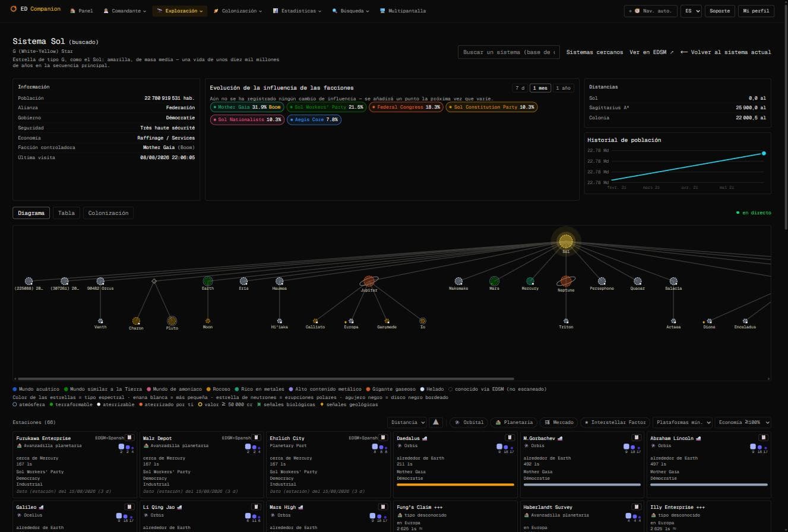Open the Comandante dropdown menu
Viewport: 788px width, 532px height.
[x=125, y=11]
